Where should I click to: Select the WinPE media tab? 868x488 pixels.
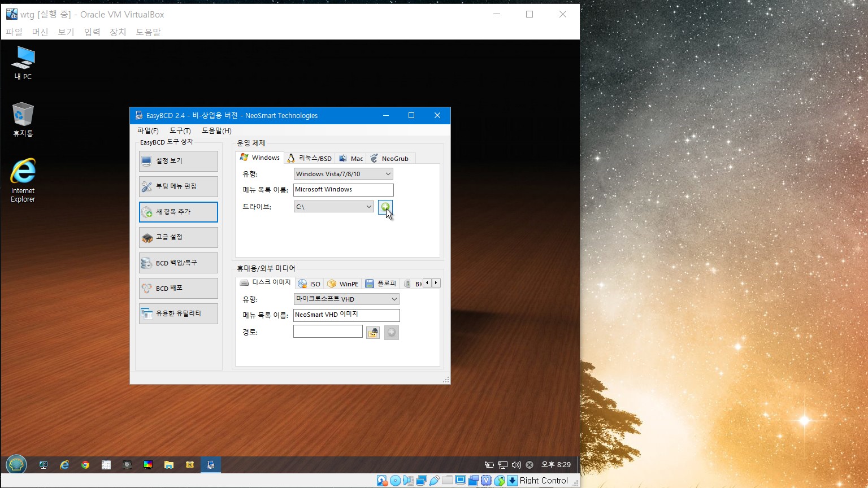pyautogui.click(x=343, y=284)
